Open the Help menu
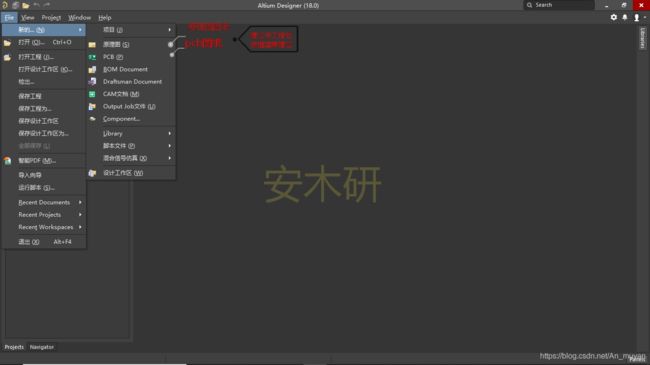 [104, 17]
